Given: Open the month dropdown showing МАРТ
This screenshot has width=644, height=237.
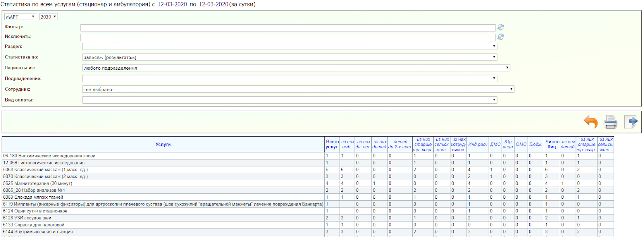Looking at the screenshot, I should tap(20, 17).
